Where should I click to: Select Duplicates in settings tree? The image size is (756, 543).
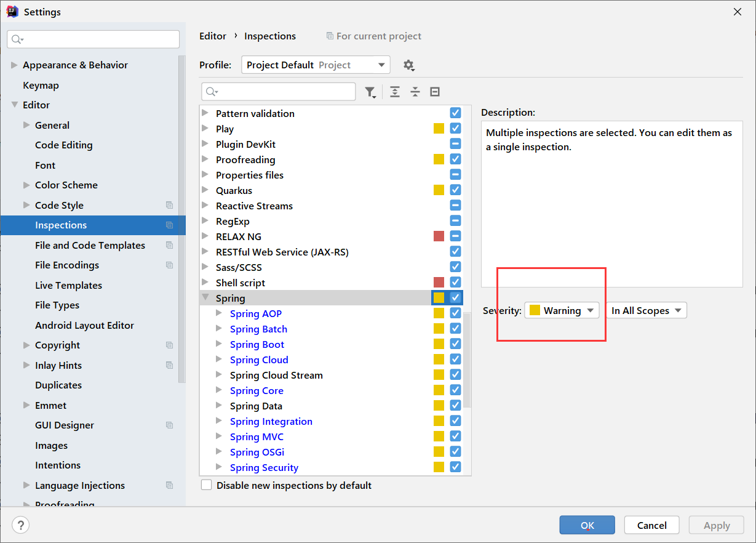point(58,385)
